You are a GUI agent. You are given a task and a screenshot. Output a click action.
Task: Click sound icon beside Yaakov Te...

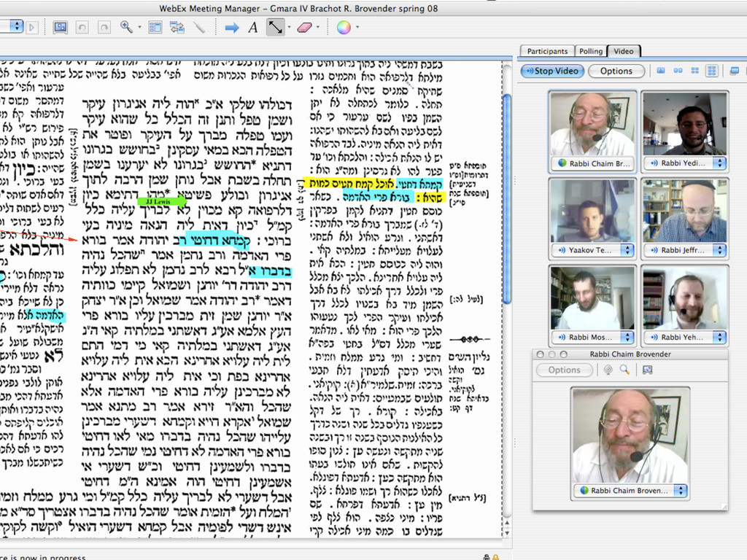(x=562, y=250)
